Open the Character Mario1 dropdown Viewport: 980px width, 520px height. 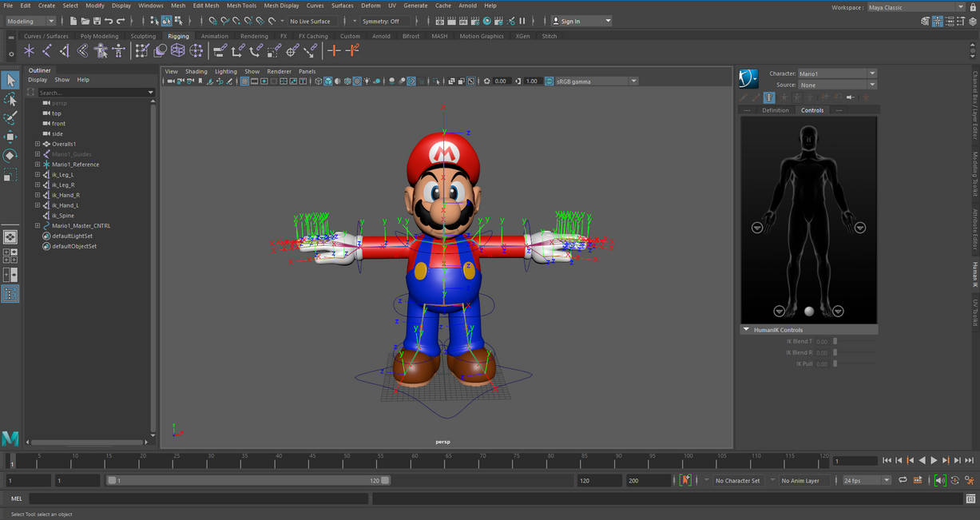click(837, 73)
